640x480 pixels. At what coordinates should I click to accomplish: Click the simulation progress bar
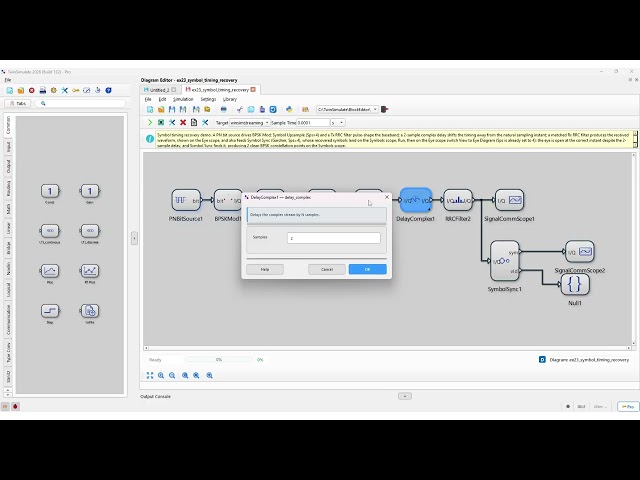click(x=218, y=360)
